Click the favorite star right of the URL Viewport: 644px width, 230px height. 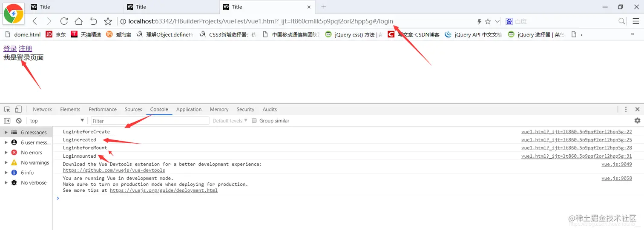pos(488,21)
